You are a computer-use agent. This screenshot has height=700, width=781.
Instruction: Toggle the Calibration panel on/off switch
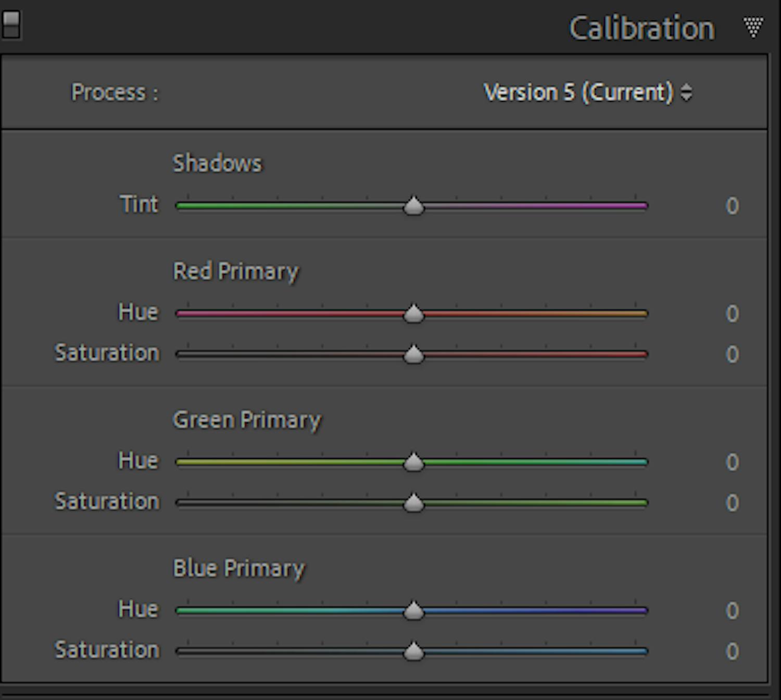[x=11, y=25]
